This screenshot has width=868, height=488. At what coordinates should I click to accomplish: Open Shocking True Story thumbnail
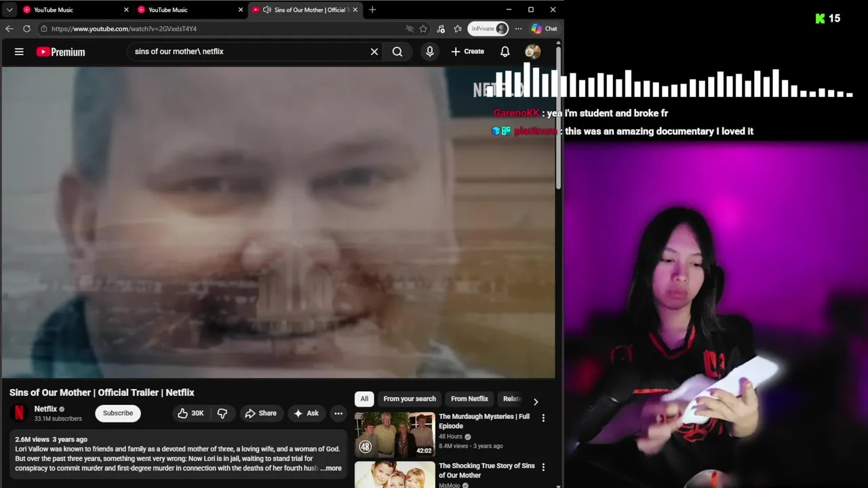[x=395, y=474]
